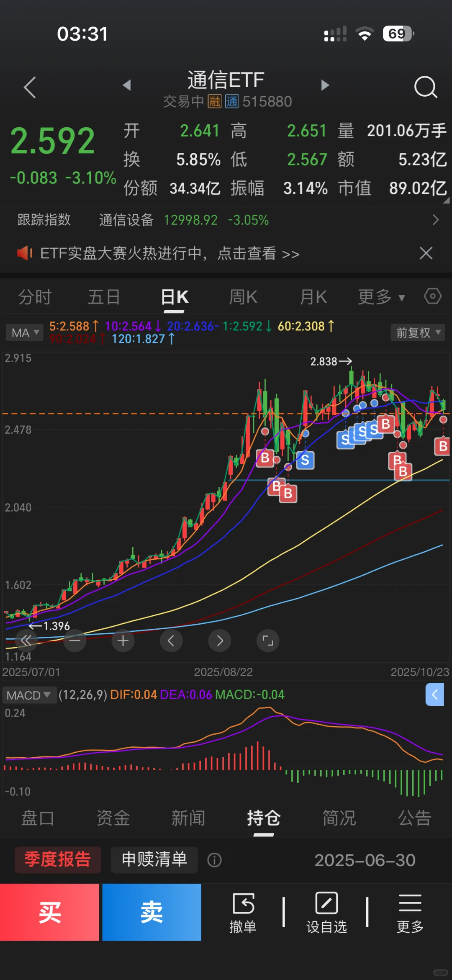Switch to next stock with right triangle
Image resolution: width=452 pixels, height=980 pixels.
(x=325, y=85)
